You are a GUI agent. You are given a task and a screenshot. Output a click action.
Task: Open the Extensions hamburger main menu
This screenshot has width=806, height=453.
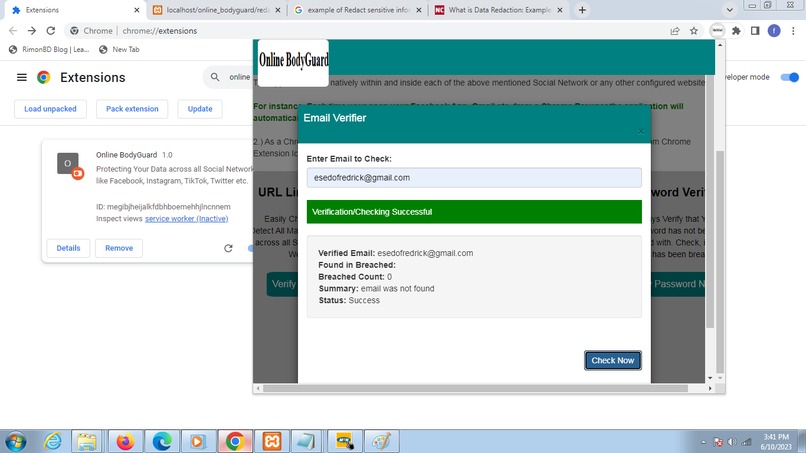(22, 77)
